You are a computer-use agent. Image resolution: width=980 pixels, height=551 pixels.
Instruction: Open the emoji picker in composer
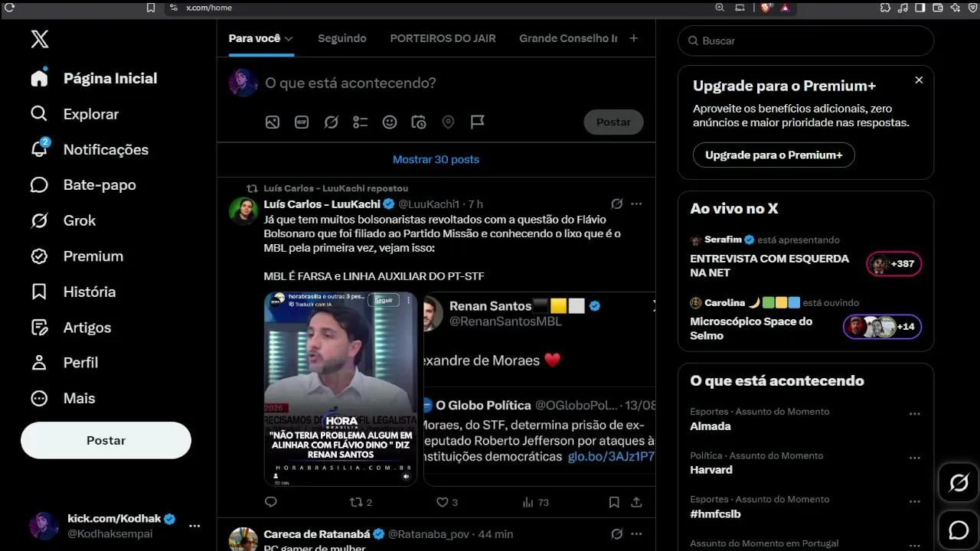pyautogui.click(x=390, y=122)
